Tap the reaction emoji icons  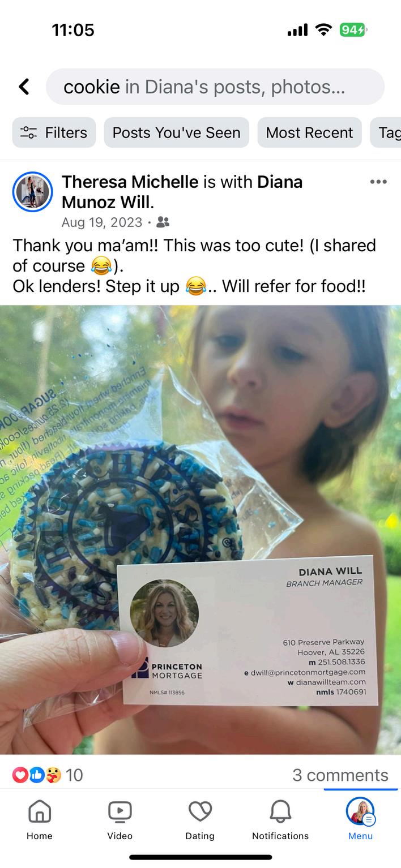click(x=37, y=775)
